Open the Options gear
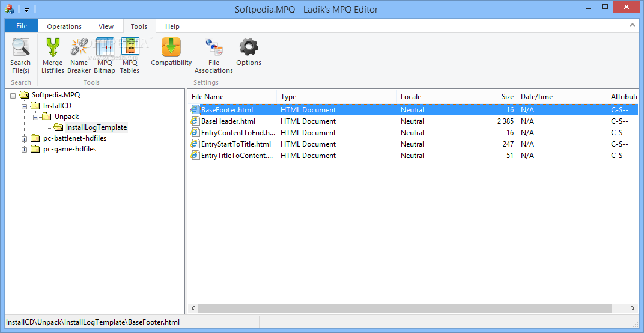 tap(249, 52)
